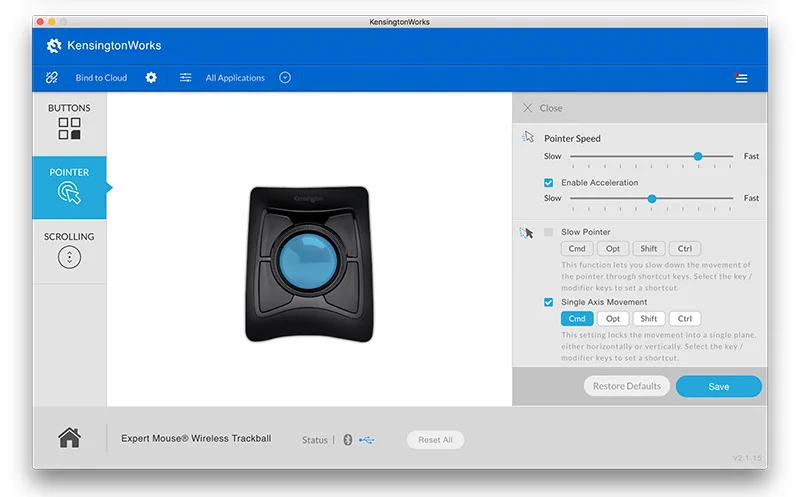800x497 pixels.
Task: Click the KensingtonWorks window title text
Action: (399, 22)
